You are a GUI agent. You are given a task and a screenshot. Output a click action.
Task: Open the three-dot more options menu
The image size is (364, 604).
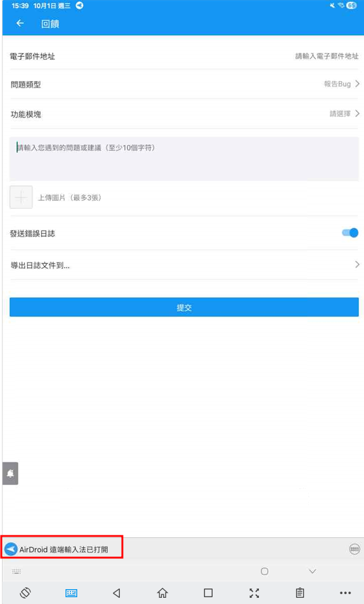click(345, 593)
